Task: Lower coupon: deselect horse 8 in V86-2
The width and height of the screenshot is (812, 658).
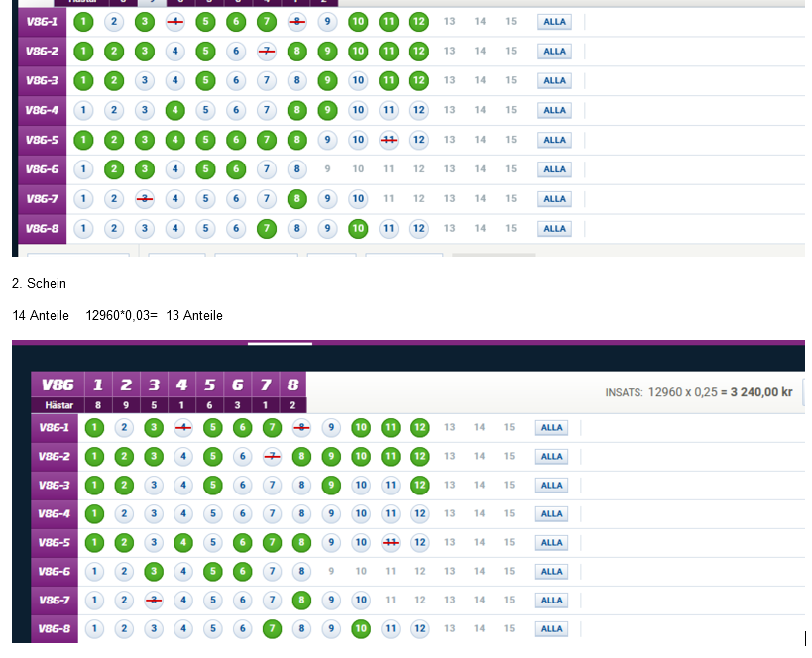Action: [302, 456]
